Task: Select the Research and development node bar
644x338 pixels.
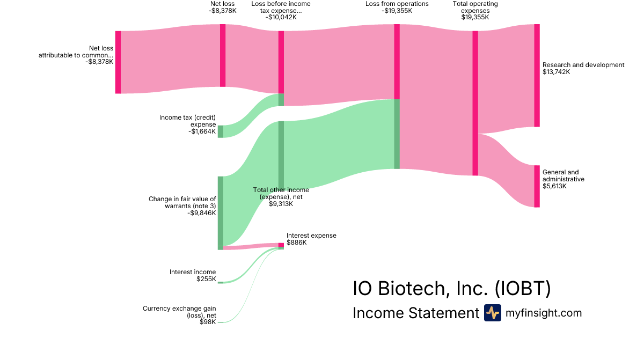Action: coord(537,75)
